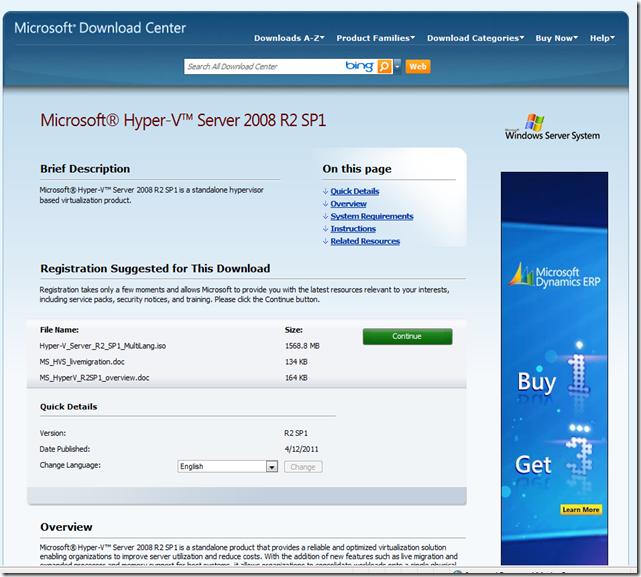This screenshot has width=641, height=577.
Task: Open the search scope dropdown arrow
Action: [x=397, y=66]
